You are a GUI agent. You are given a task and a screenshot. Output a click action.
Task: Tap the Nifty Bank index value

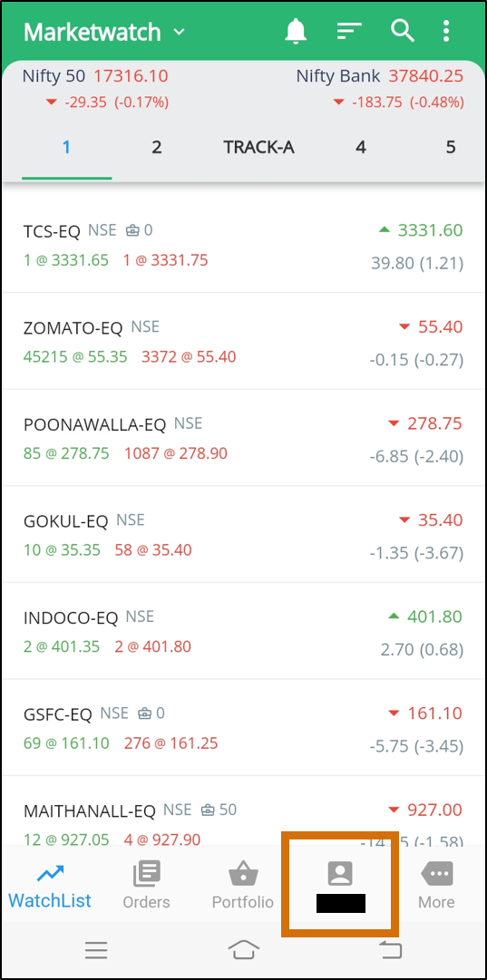pos(425,76)
